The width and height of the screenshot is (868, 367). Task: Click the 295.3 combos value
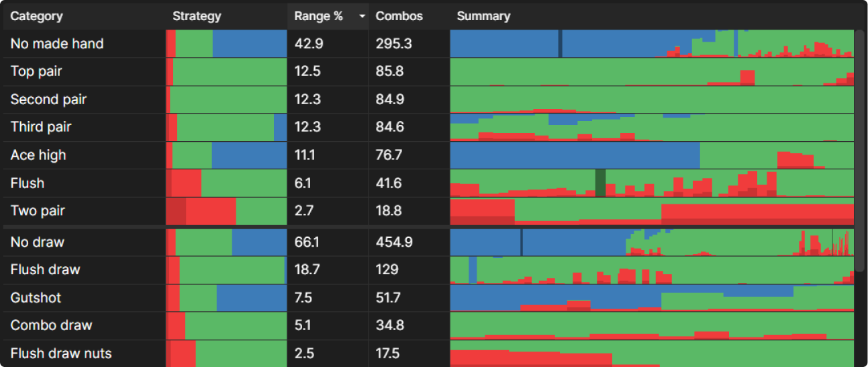(394, 44)
